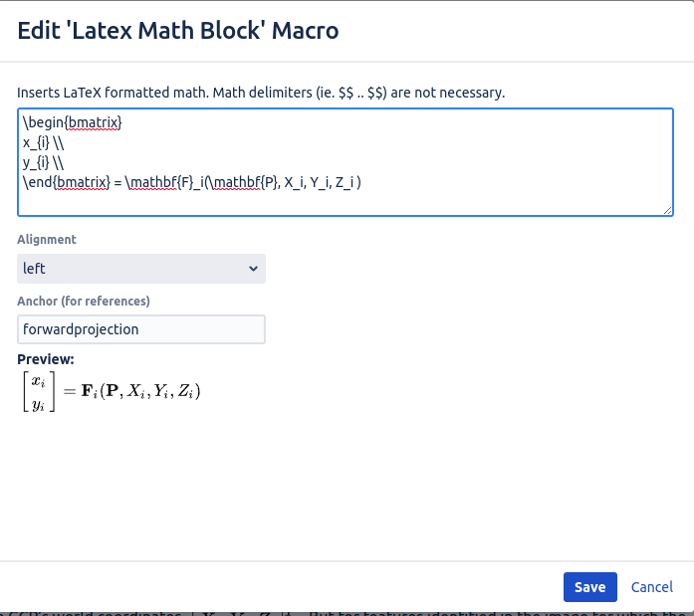Click the Alignment dropdown chevron arrow
694x616 pixels.
pyautogui.click(x=253, y=269)
